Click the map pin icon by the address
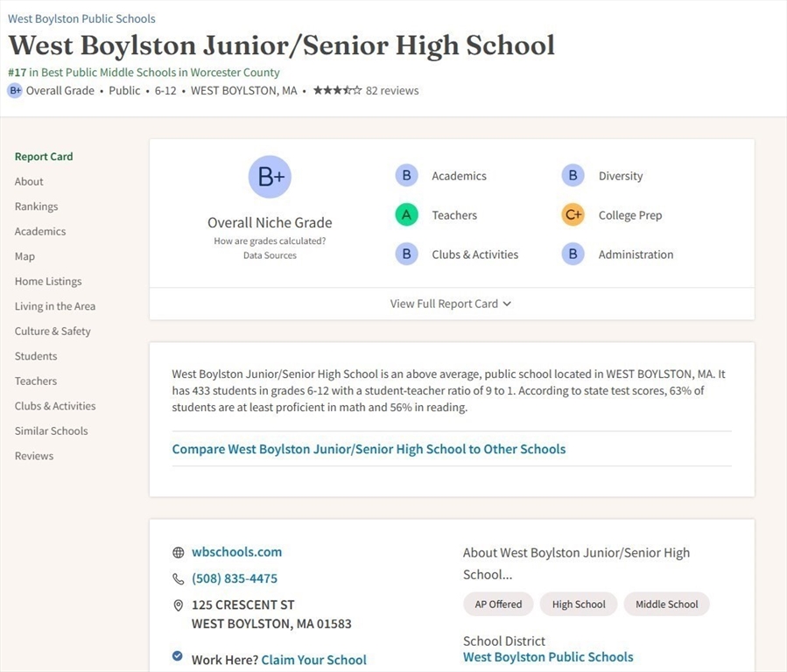 click(x=179, y=605)
